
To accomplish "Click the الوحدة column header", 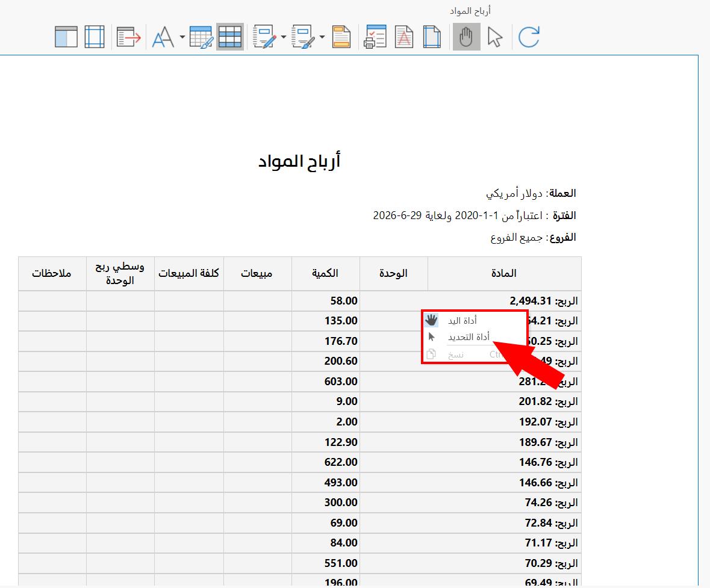I will tap(393, 273).
